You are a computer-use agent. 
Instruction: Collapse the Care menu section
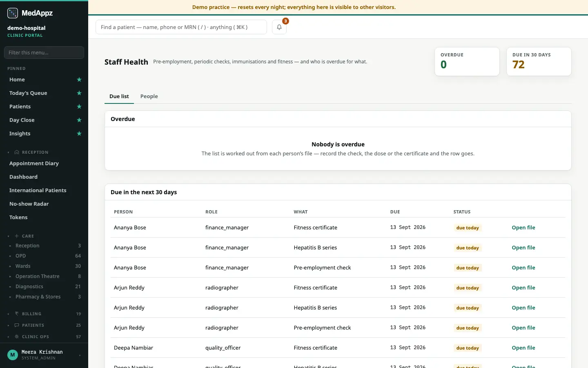[9, 236]
